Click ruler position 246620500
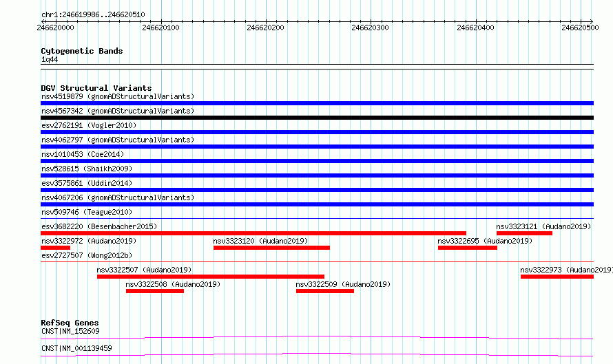Screen dimensions: 613x364 tap(580, 28)
